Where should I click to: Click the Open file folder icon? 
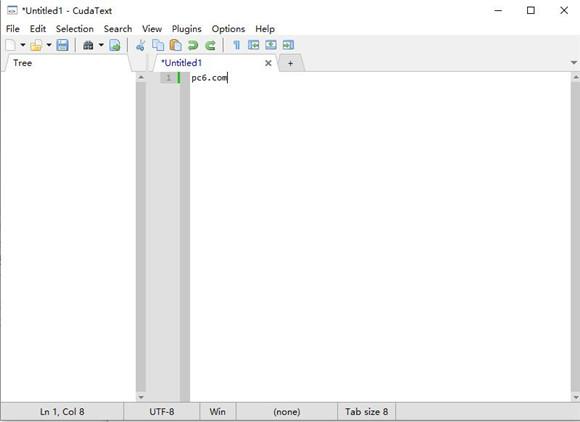click(x=36, y=45)
